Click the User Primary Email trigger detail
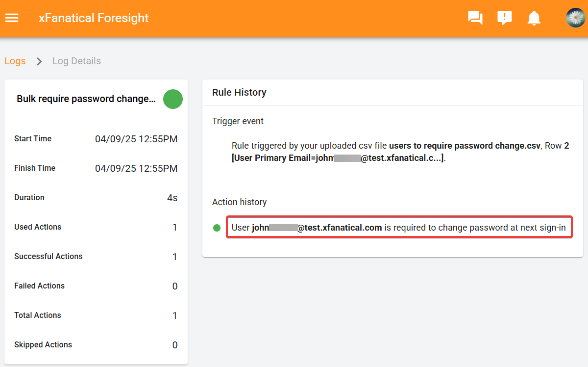The height and width of the screenshot is (367, 588). [338, 158]
